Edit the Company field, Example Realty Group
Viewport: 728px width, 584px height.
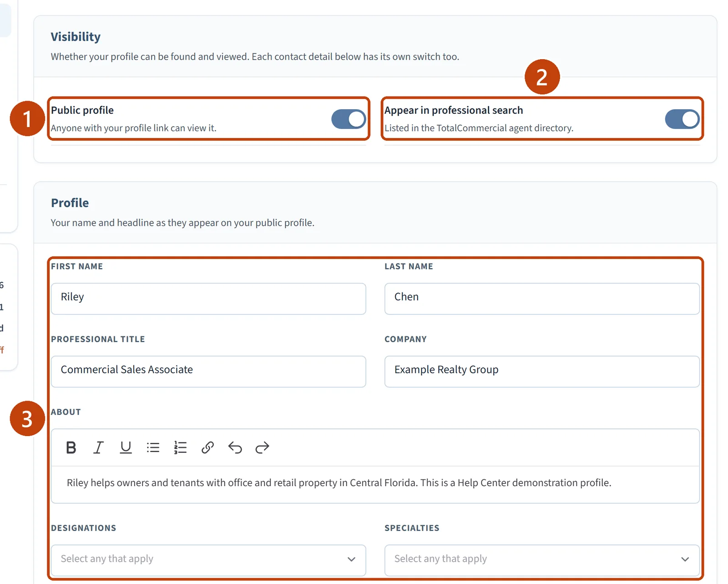click(x=542, y=371)
